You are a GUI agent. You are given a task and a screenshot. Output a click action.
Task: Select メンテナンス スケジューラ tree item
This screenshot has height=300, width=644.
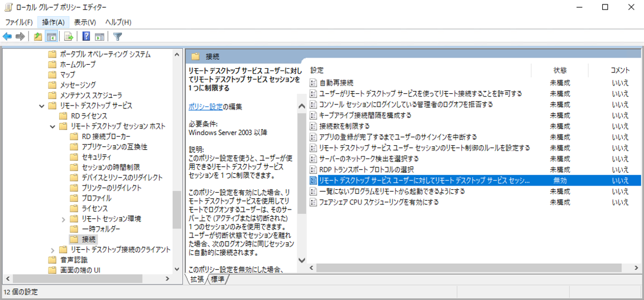(x=91, y=96)
